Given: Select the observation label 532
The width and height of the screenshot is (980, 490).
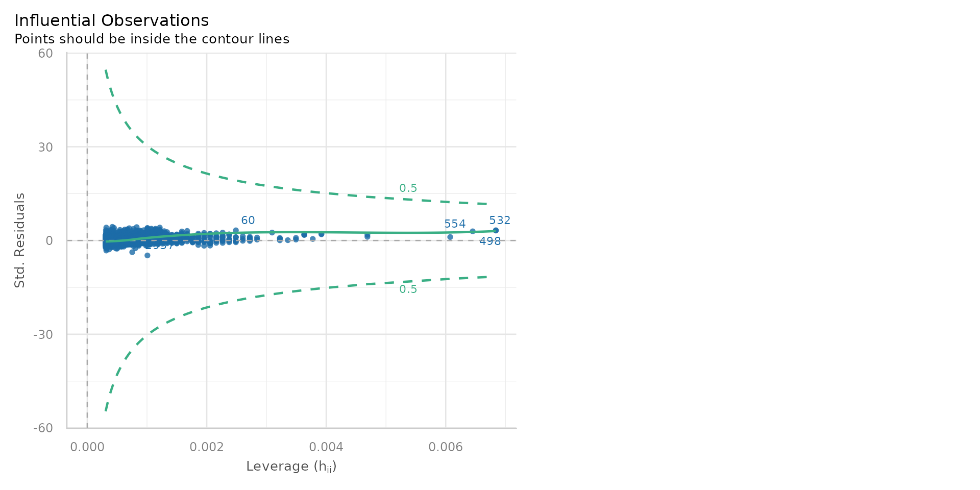Looking at the screenshot, I should tap(499, 220).
